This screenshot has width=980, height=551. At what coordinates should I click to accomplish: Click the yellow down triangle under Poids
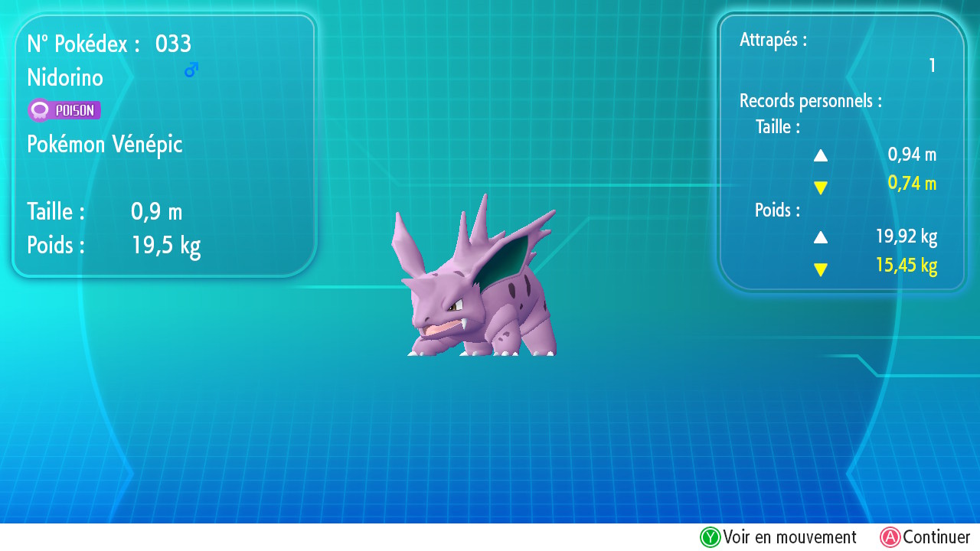coord(821,269)
